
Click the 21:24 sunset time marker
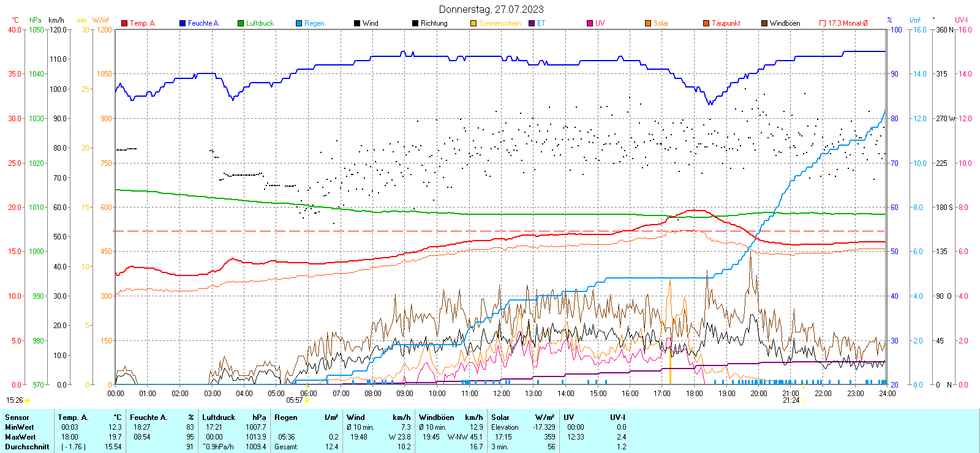[x=791, y=400]
